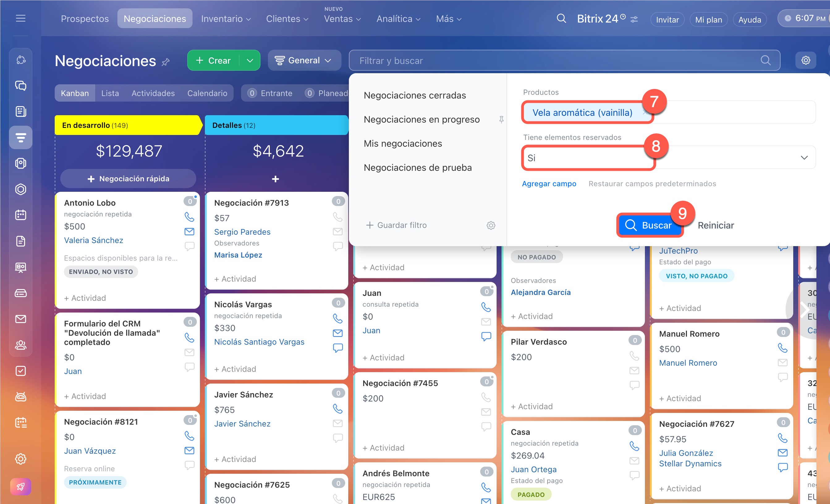Screen dimensions: 830x504
Task: Click the Buscar button
Action: coord(649,225)
